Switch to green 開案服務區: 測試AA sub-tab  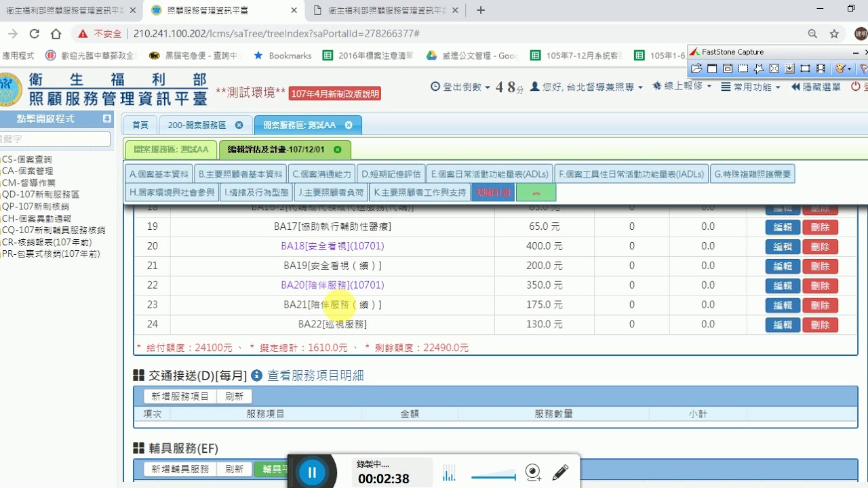pos(172,149)
